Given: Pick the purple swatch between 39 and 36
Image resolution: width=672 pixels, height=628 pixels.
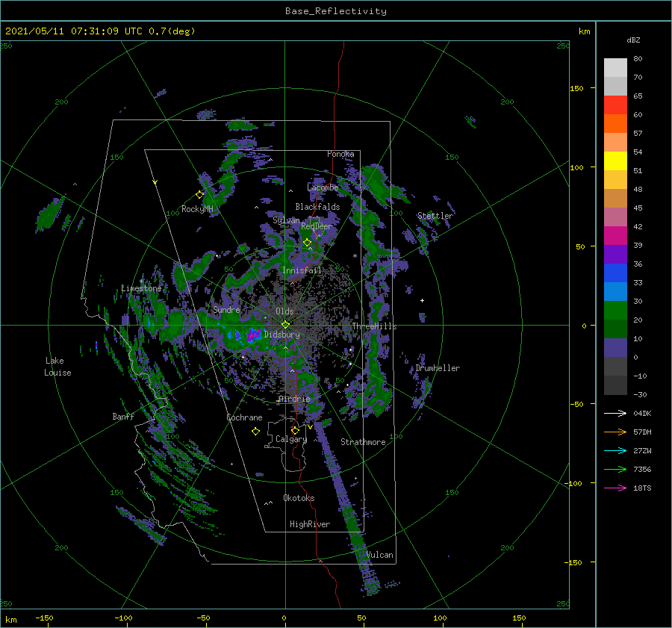Looking at the screenshot, I should click(615, 254).
